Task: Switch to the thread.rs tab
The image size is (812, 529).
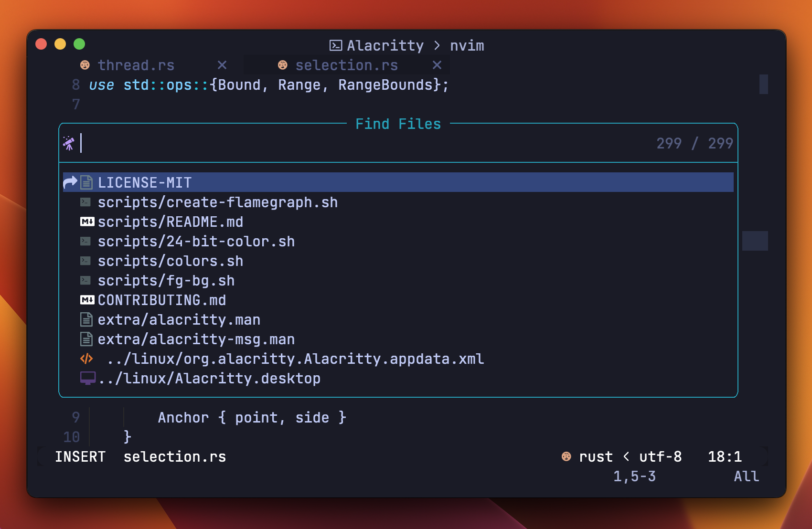Action: [x=136, y=65]
